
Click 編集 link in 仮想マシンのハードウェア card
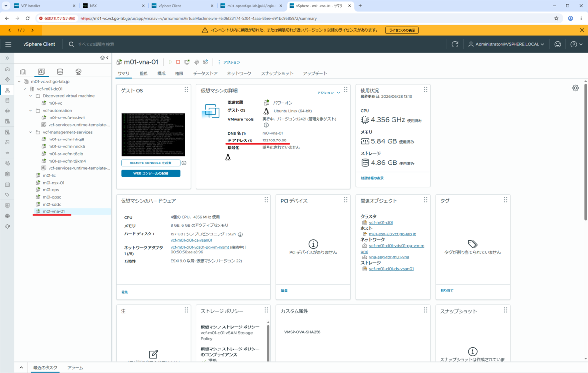click(124, 292)
